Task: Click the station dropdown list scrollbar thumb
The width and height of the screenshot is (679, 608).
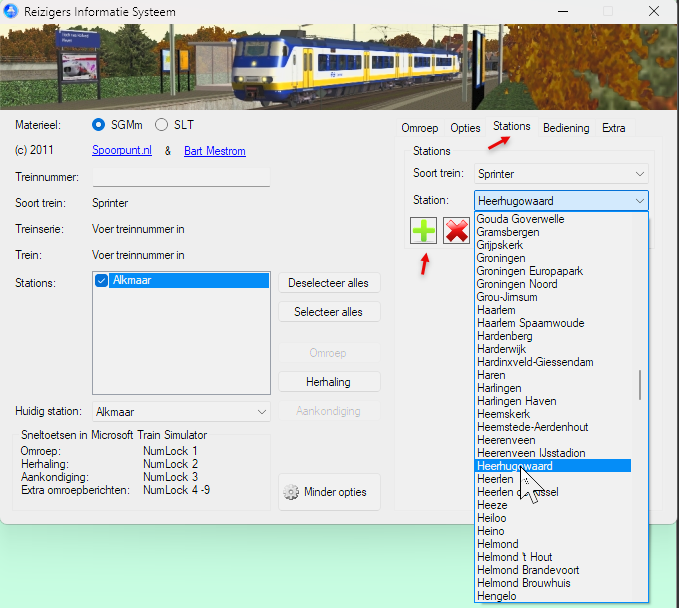Action: tap(640, 385)
